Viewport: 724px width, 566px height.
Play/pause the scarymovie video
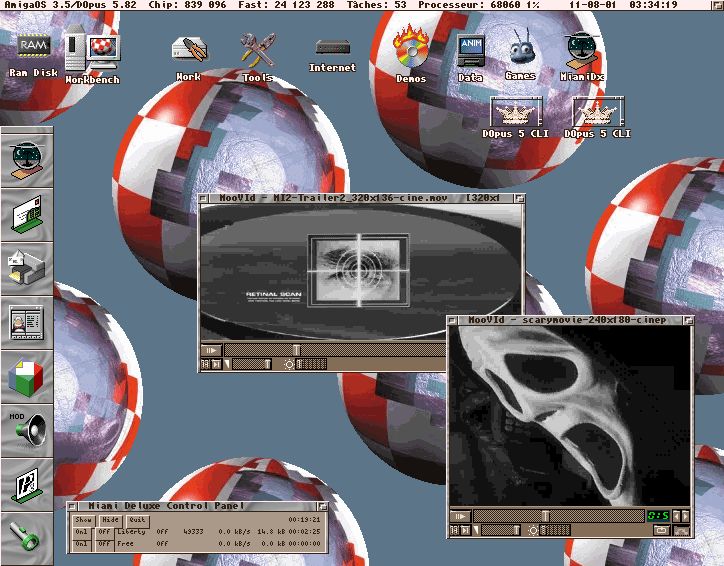click(x=460, y=516)
